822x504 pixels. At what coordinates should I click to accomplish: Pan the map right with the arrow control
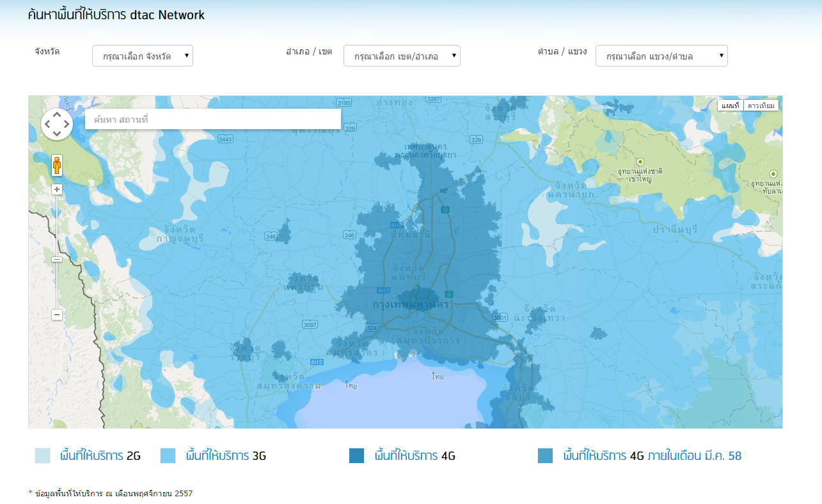click(67, 124)
